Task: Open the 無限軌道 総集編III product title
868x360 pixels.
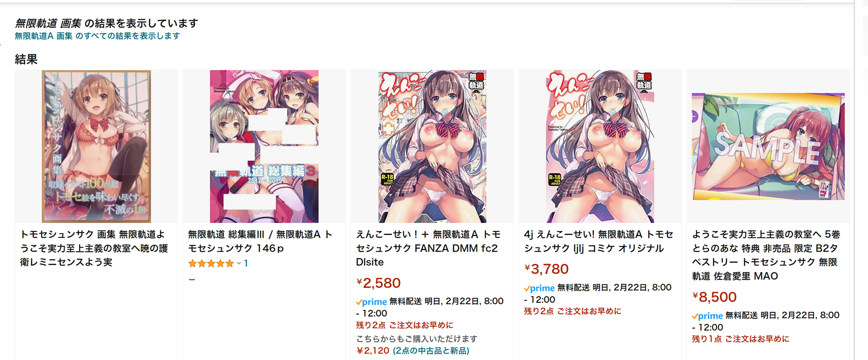Action: pos(260,241)
